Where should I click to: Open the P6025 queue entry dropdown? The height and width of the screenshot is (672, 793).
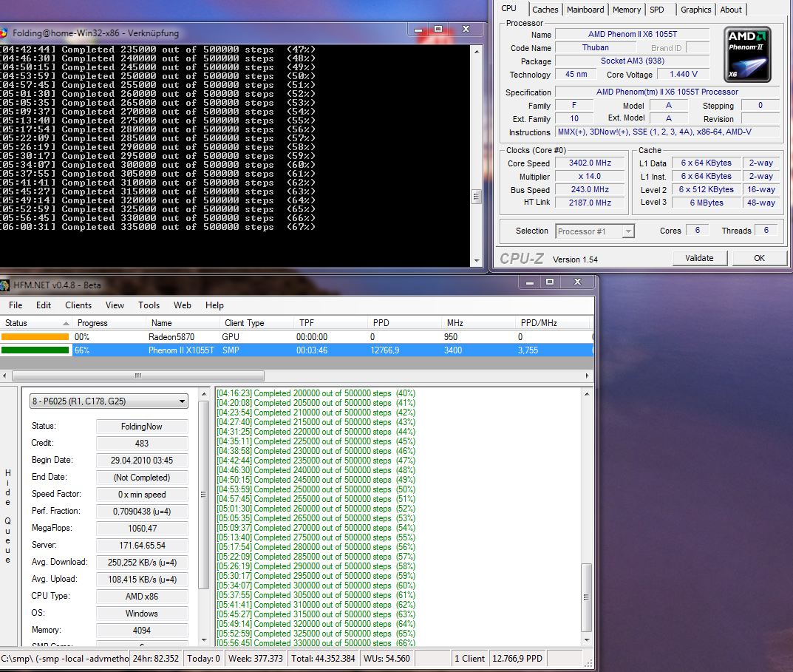click(109, 401)
